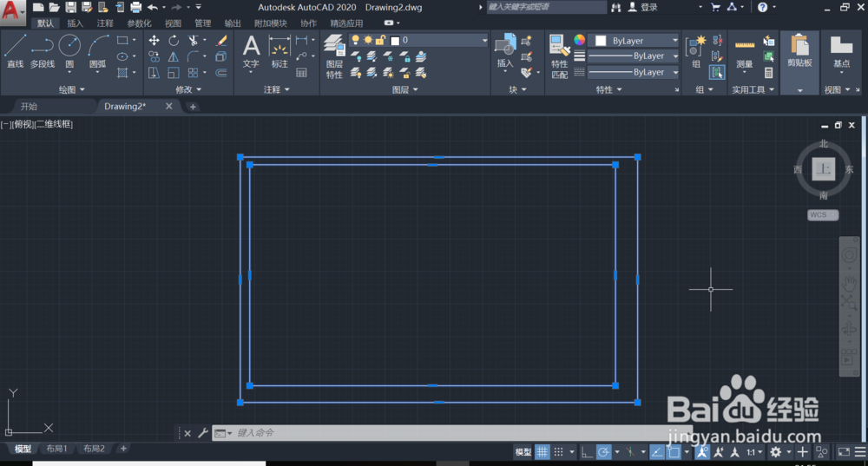Click the 剪贴板 (Clipboard) button
Screen dimensions: 868x466
point(799,51)
